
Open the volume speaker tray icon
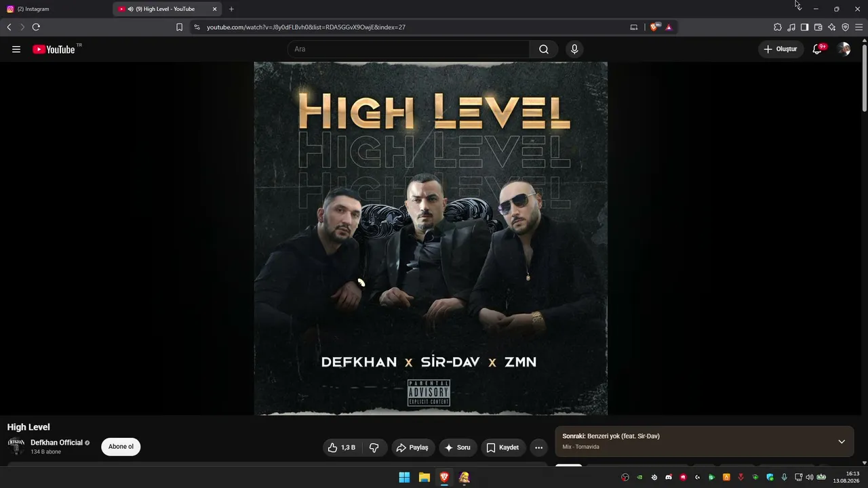click(x=809, y=477)
